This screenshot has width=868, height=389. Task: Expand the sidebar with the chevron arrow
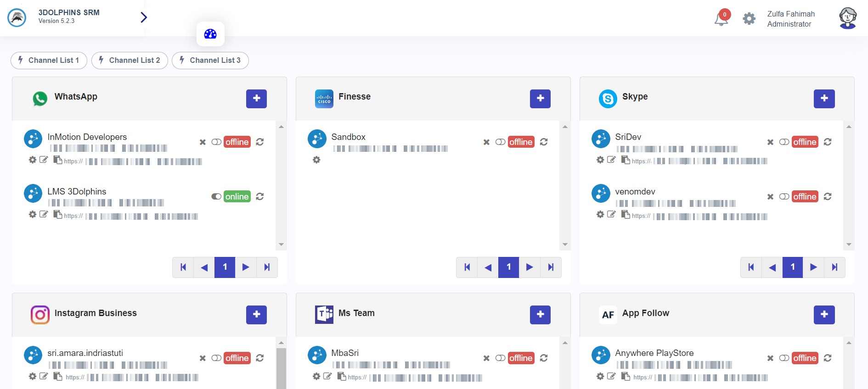[144, 17]
